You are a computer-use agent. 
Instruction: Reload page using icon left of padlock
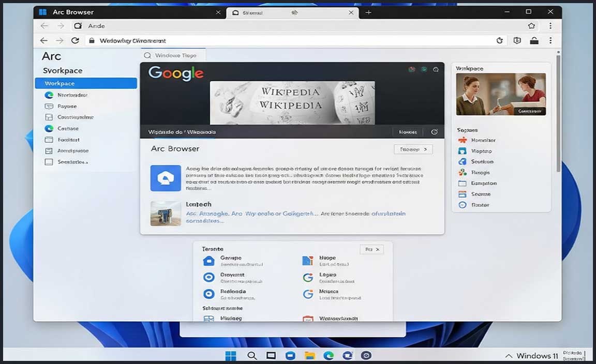pyautogui.click(x=75, y=41)
